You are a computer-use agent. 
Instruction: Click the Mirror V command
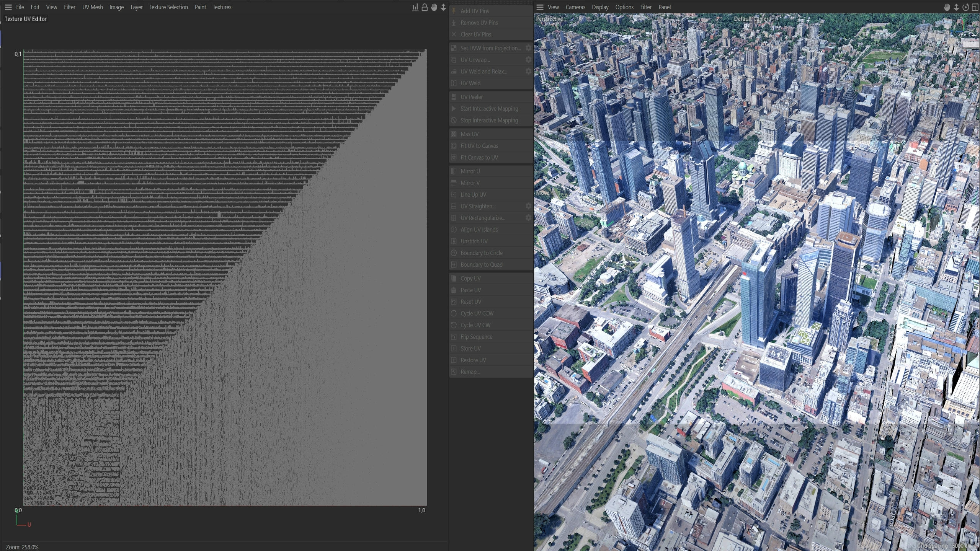(491, 183)
